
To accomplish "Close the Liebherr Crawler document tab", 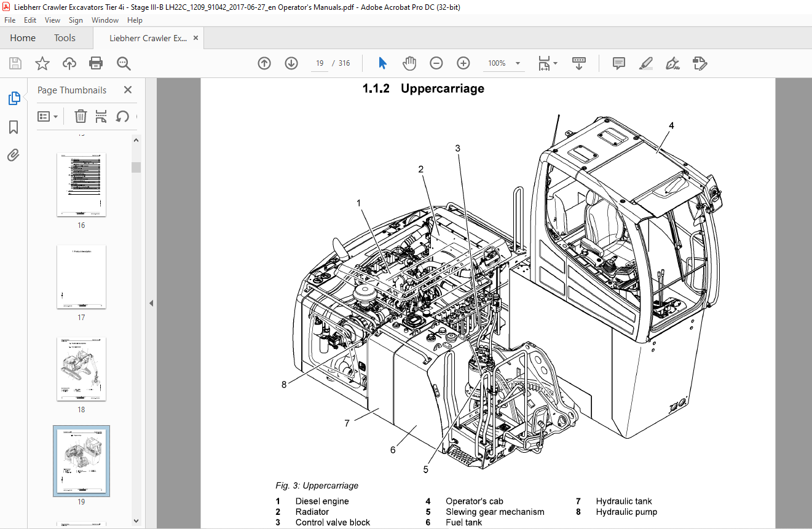I will click(x=196, y=38).
